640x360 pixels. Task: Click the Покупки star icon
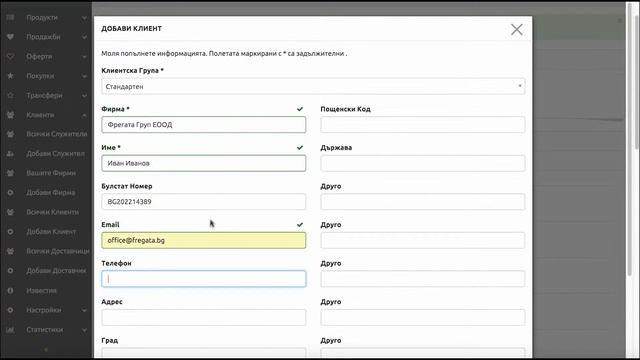(x=11, y=76)
